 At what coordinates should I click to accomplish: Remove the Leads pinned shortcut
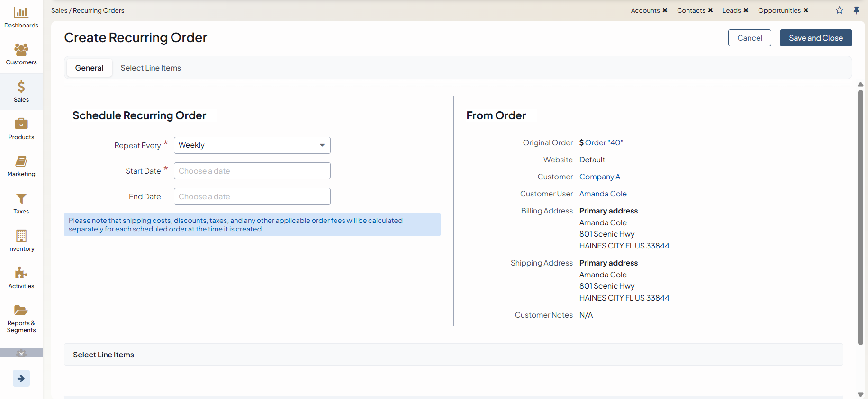pos(746,10)
